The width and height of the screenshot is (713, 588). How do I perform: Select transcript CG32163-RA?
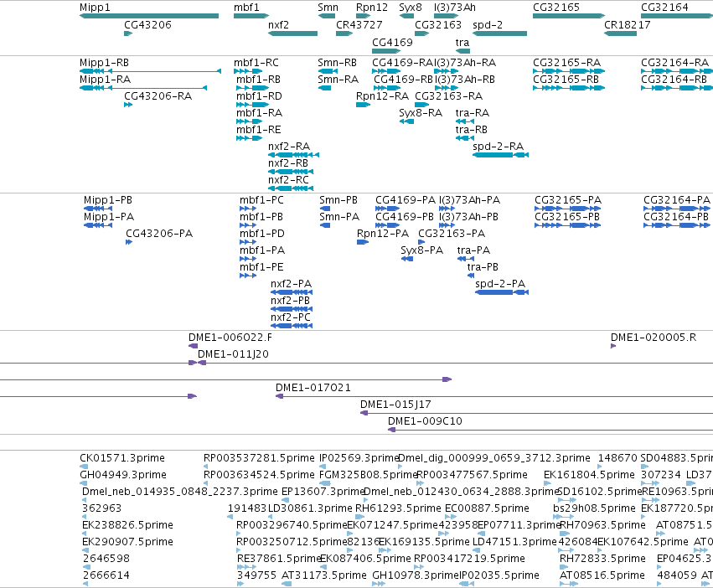tap(422, 105)
